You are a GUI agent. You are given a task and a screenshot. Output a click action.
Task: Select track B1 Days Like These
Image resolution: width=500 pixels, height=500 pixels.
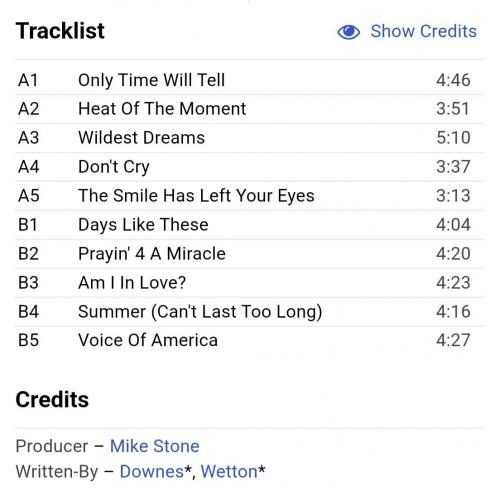(250, 225)
